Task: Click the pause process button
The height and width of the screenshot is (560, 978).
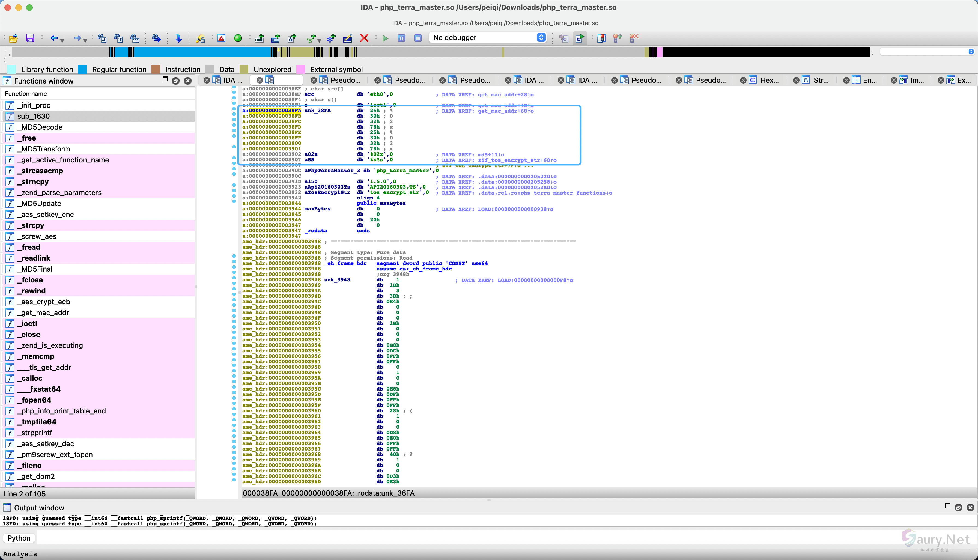Action: [x=401, y=38]
